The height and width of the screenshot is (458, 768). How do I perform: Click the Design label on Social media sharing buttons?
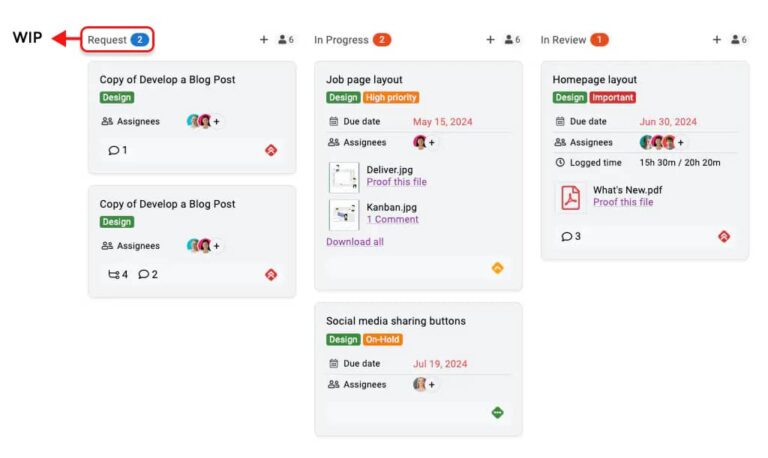point(343,339)
